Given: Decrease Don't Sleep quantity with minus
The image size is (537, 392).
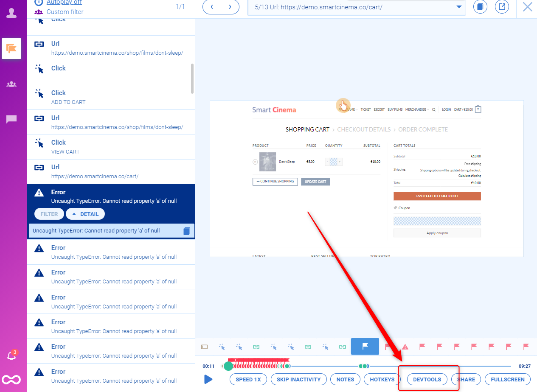Looking at the screenshot, I should (x=327, y=162).
